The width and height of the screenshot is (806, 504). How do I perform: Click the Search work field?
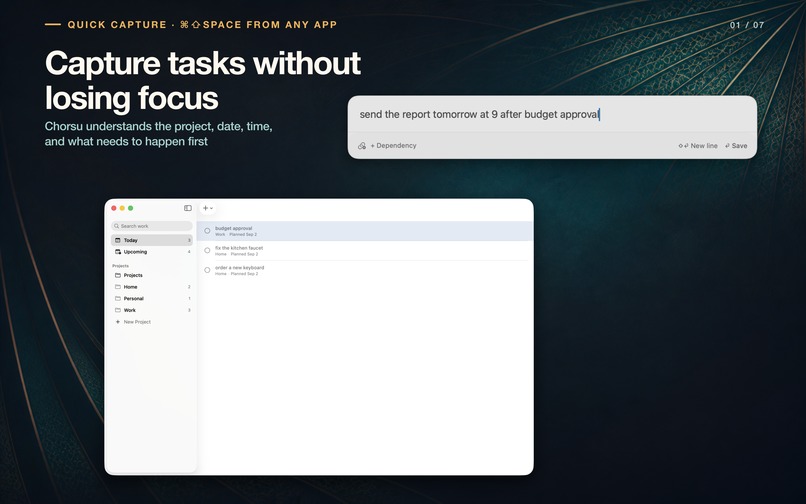(152, 226)
